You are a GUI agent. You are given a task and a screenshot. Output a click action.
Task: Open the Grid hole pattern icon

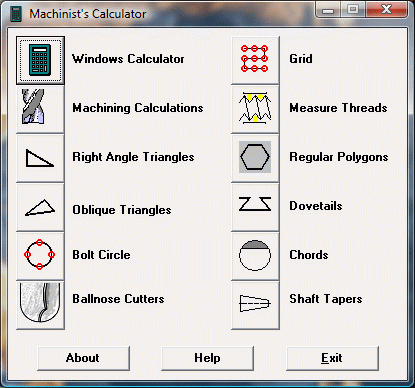[x=255, y=60]
